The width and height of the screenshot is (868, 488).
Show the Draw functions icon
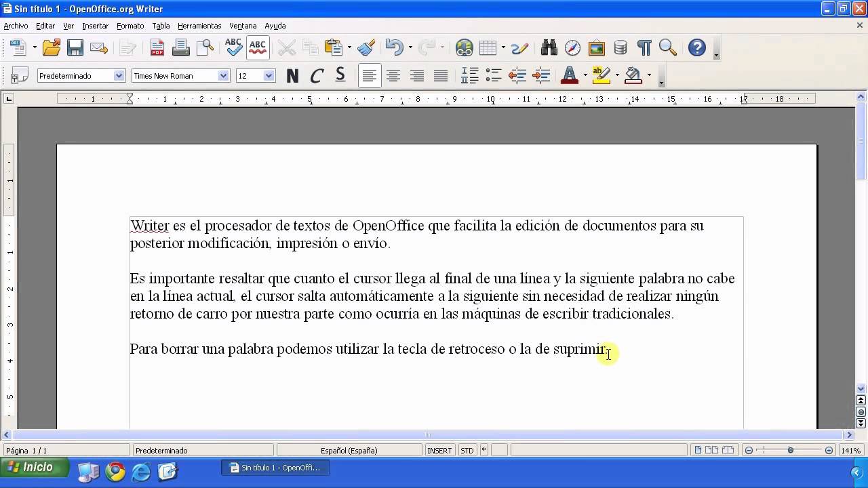point(519,47)
